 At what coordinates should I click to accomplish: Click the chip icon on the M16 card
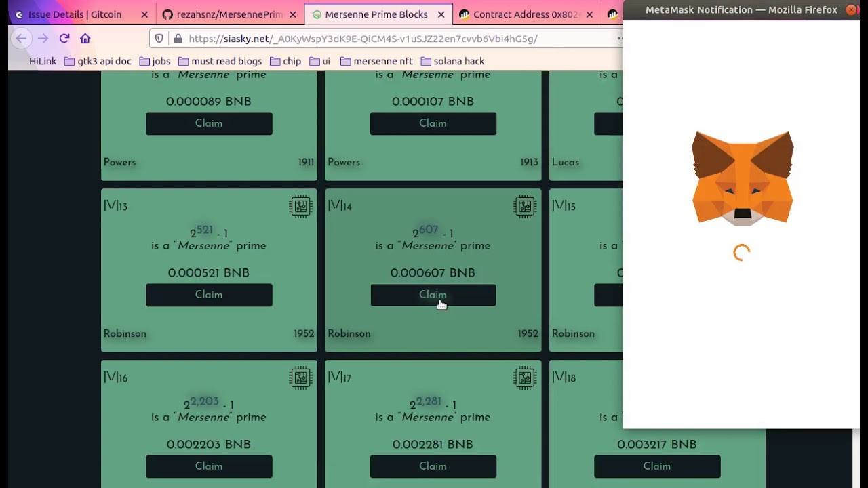pos(300,378)
